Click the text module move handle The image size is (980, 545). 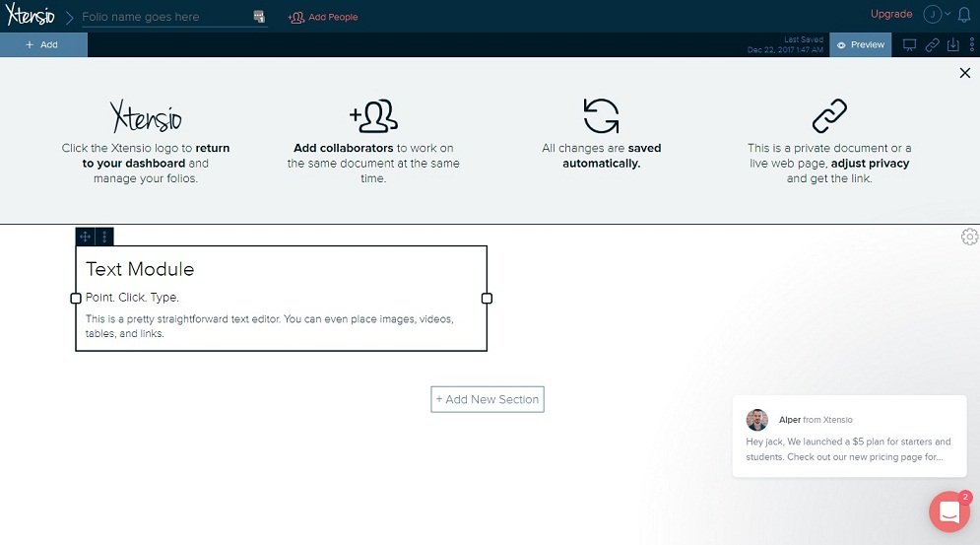click(x=85, y=237)
